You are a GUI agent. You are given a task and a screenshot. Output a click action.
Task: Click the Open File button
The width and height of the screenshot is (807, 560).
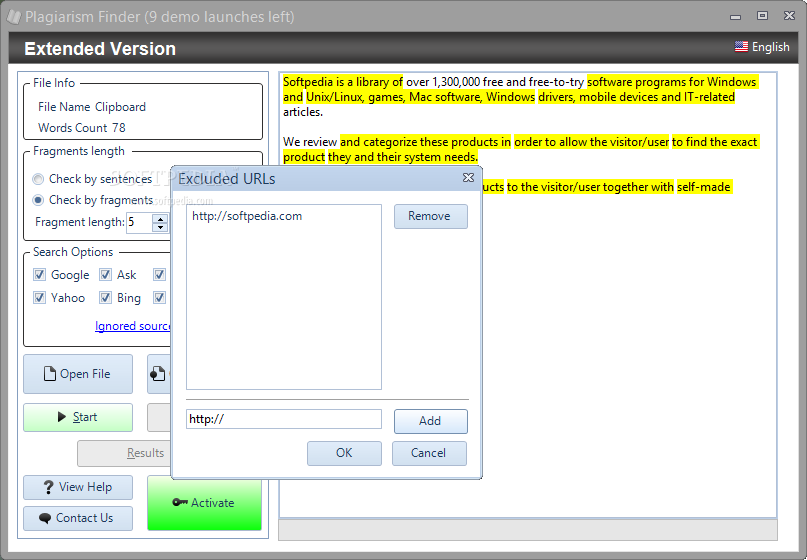(x=78, y=374)
